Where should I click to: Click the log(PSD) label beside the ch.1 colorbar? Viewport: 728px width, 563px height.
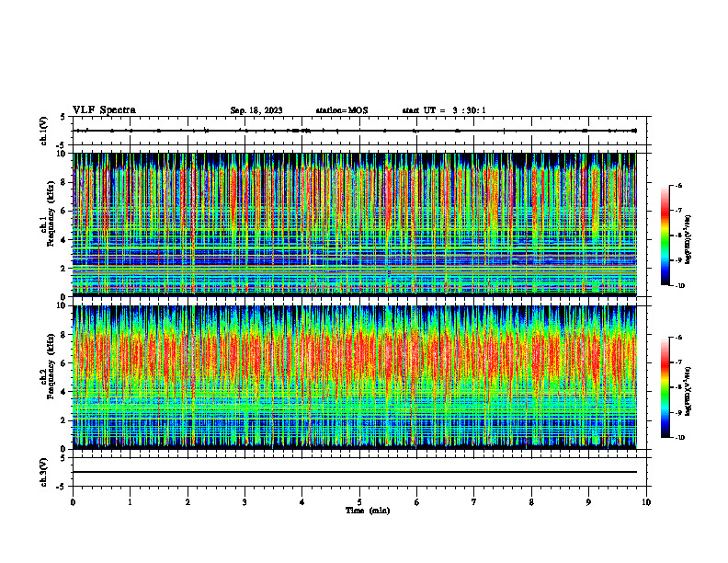coord(688,240)
